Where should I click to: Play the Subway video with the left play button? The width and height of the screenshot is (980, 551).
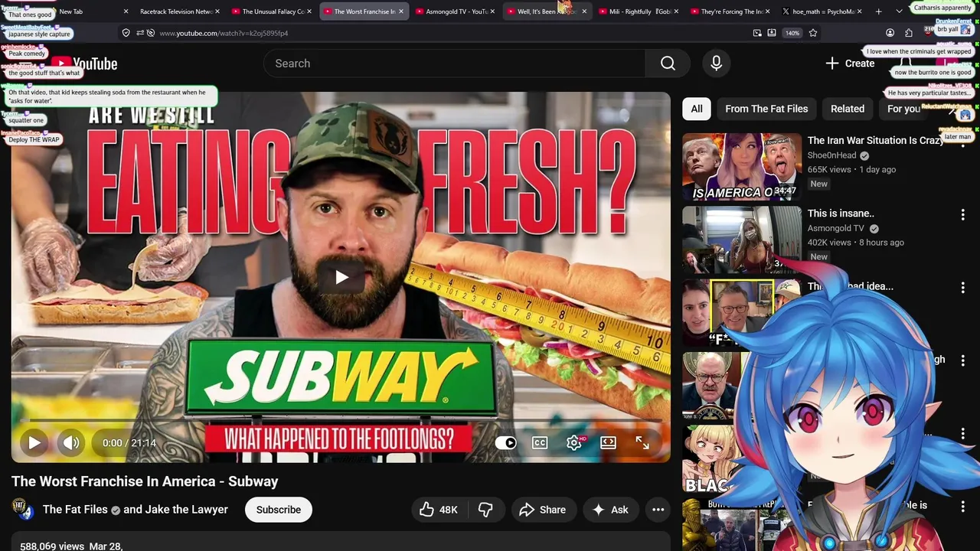pyautogui.click(x=34, y=442)
